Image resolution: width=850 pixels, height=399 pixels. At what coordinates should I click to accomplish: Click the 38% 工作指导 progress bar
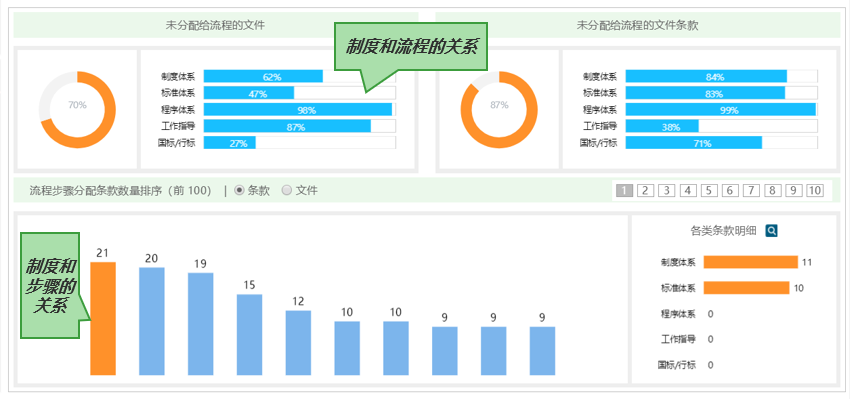(722, 126)
